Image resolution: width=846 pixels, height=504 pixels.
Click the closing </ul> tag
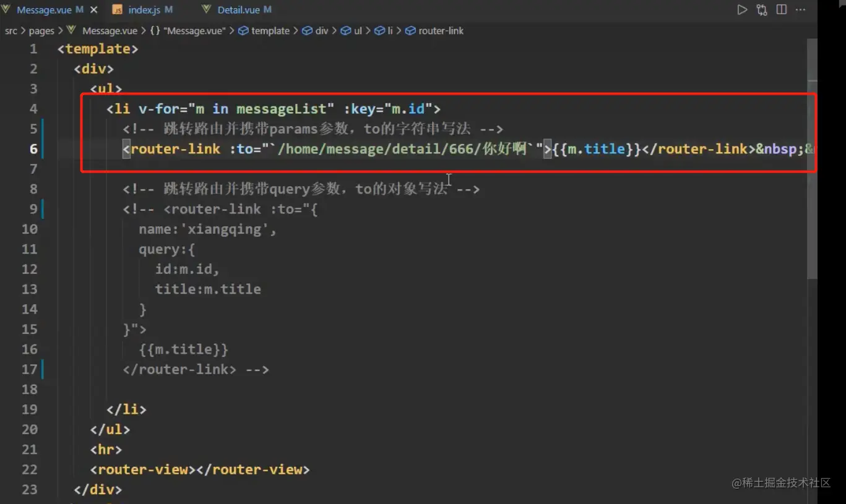point(110,429)
